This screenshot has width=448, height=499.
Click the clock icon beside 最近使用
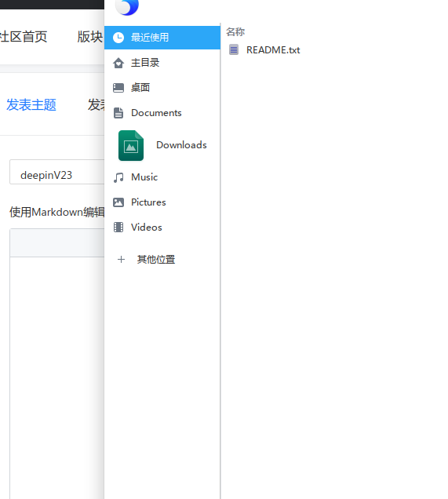click(118, 38)
